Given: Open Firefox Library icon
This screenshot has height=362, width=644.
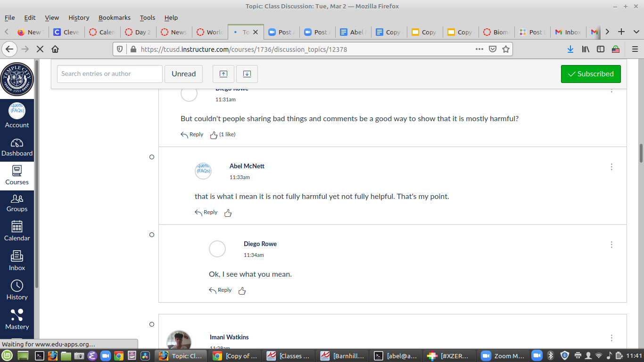Looking at the screenshot, I should 586,49.
